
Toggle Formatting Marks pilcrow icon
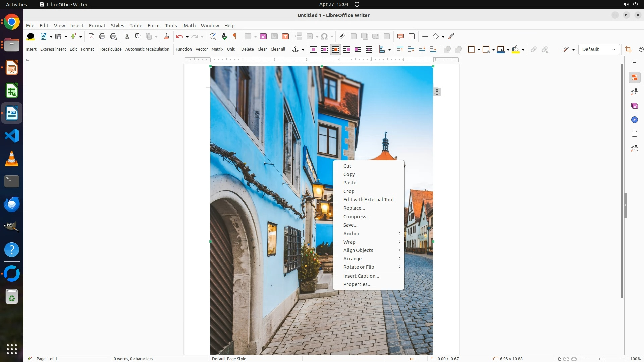(235, 36)
